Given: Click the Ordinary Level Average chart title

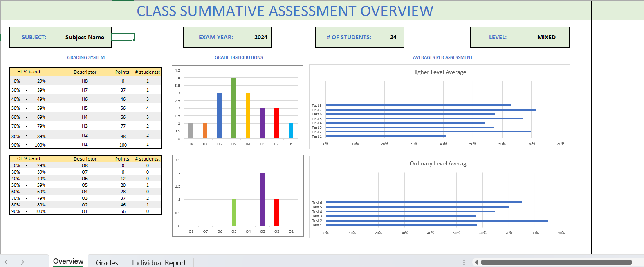Looking at the screenshot, I should [x=439, y=163].
